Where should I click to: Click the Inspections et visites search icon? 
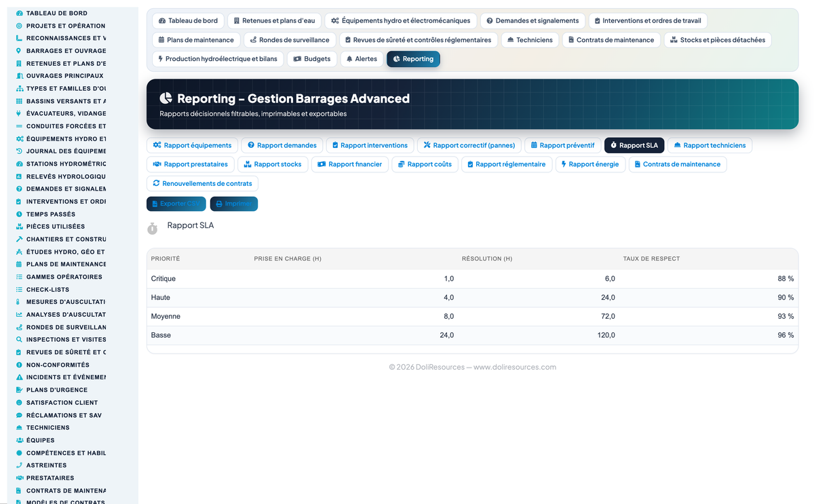tap(19, 340)
